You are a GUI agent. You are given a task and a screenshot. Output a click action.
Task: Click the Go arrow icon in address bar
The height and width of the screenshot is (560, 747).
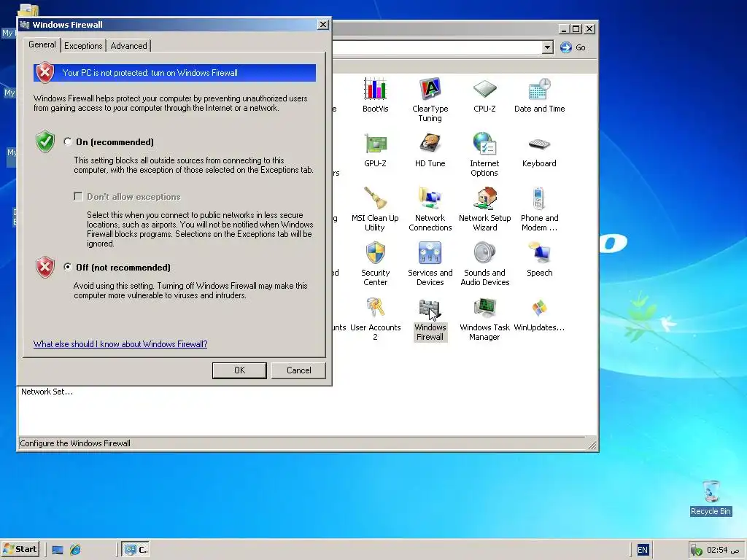(565, 47)
